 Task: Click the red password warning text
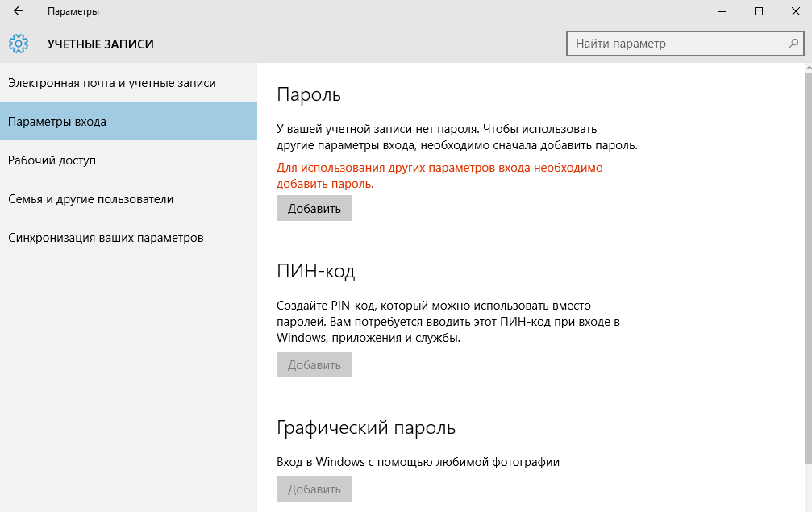(439, 176)
